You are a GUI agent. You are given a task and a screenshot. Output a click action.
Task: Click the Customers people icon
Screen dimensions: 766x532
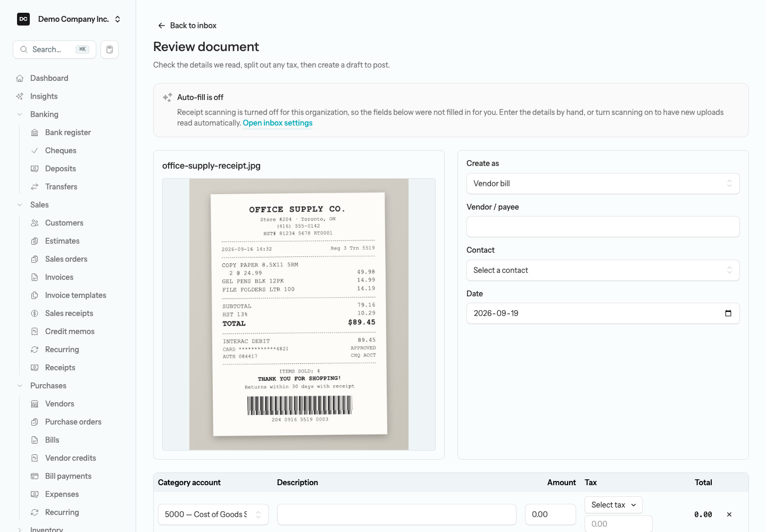[x=35, y=223]
